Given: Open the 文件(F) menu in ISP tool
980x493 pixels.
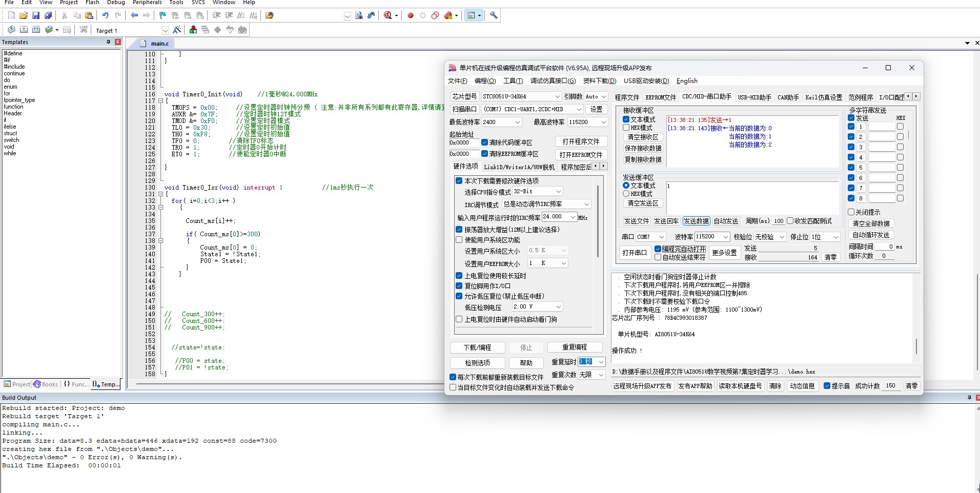Looking at the screenshot, I should [457, 81].
